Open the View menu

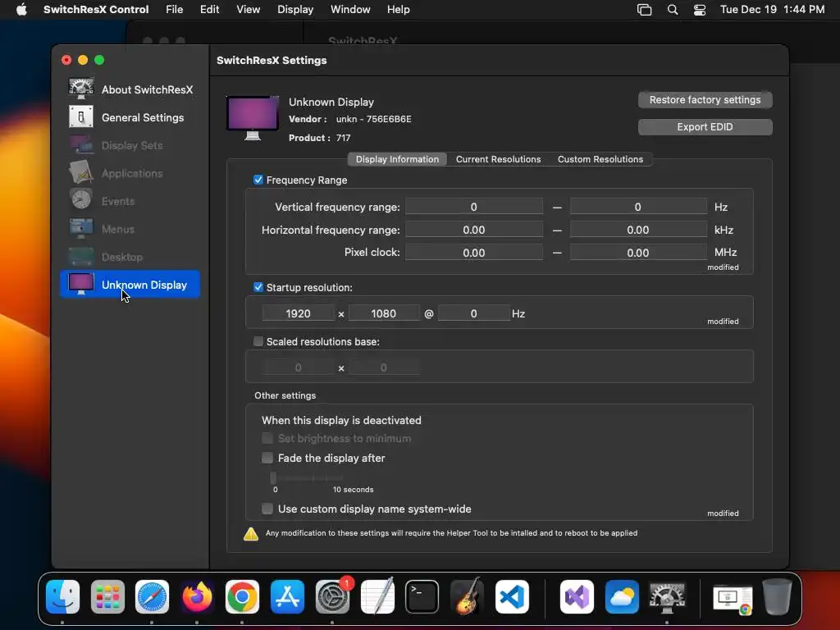pos(248,10)
